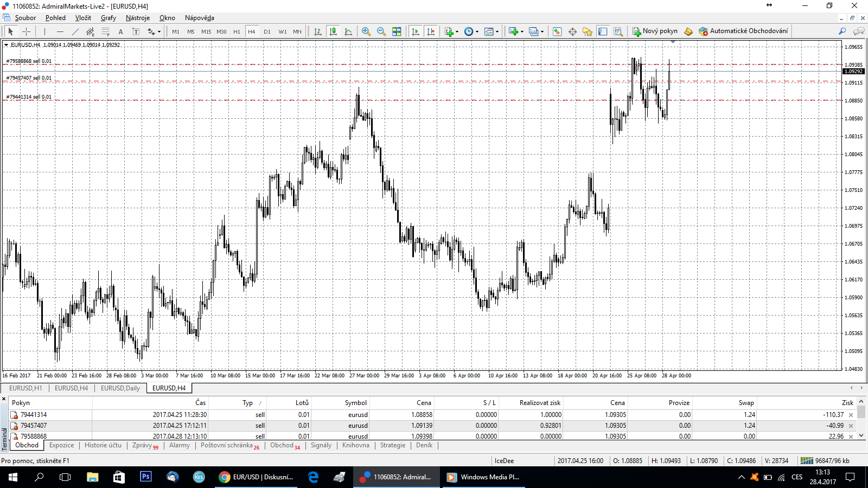Viewport: 868px width, 488px height.
Task: Switch chart to H1 timeframe
Action: (x=237, y=31)
